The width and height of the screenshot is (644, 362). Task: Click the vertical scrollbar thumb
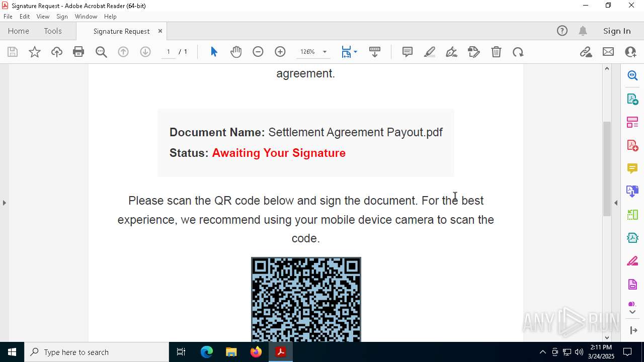click(x=607, y=169)
